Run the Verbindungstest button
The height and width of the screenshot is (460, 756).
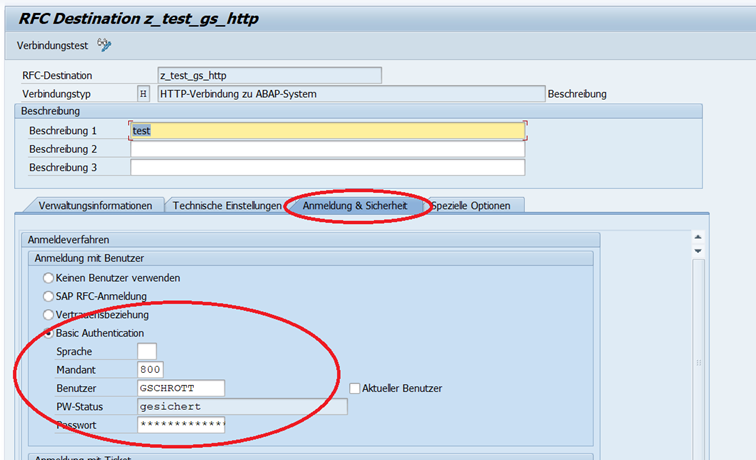pos(53,45)
